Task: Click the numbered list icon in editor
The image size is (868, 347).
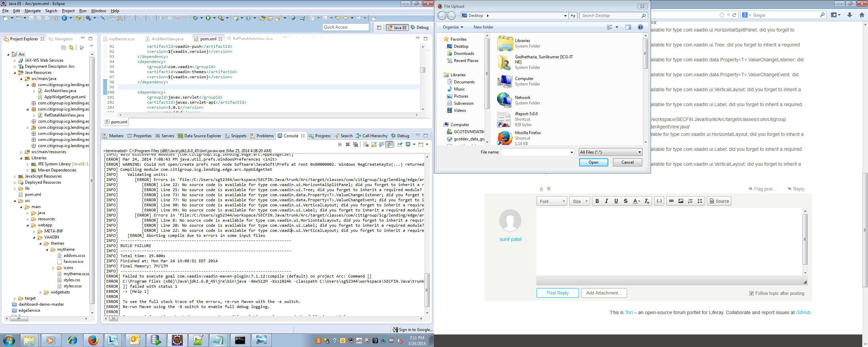Action: (690, 201)
